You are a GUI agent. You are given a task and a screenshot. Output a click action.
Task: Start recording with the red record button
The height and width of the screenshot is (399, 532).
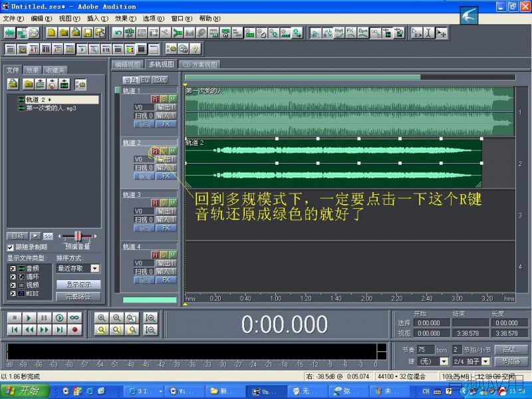pyautogui.click(x=74, y=330)
